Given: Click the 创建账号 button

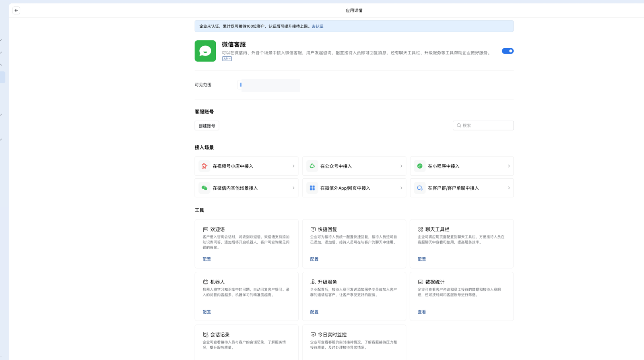Looking at the screenshot, I should (207, 126).
